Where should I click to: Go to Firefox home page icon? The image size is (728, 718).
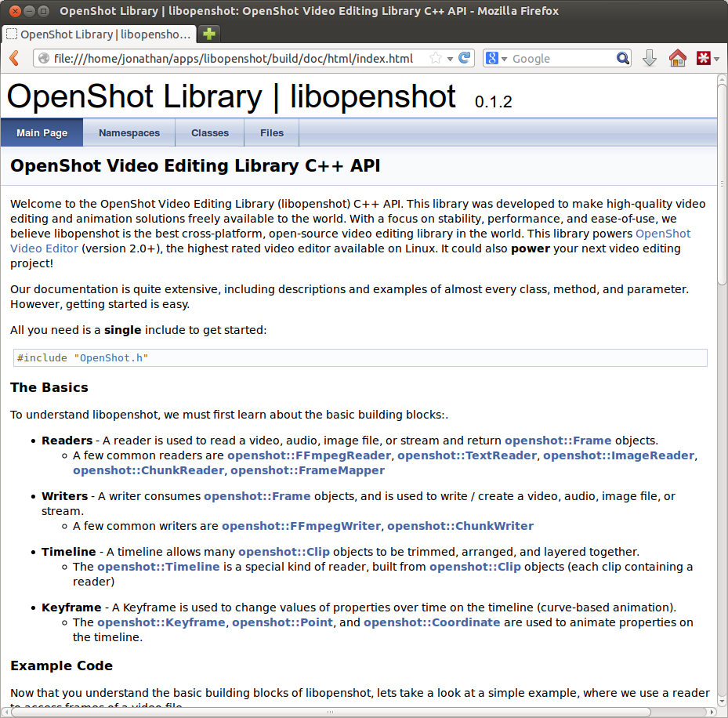point(677,59)
